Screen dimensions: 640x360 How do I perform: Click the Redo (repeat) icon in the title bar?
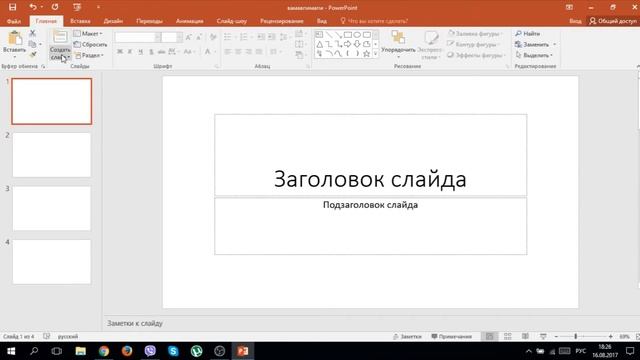pyautogui.click(x=55, y=7)
